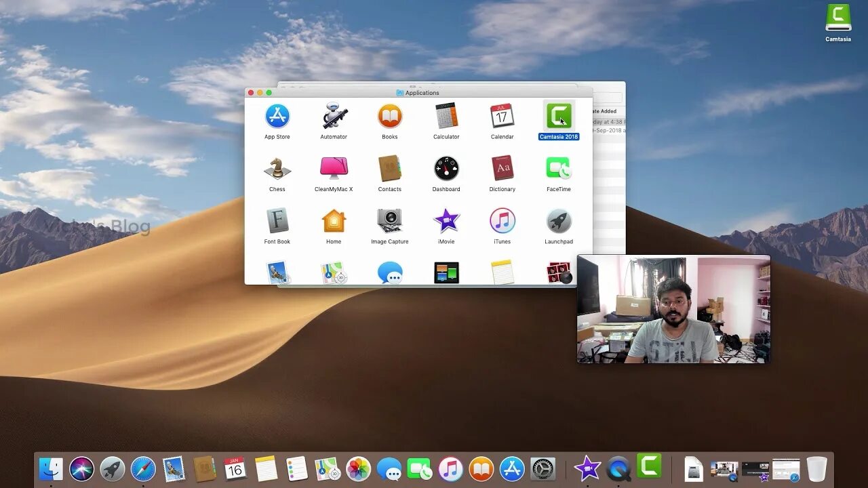Image resolution: width=868 pixels, height=488 pixels.
Task: Select the Image Capture app icon
Action: [390, 221]
